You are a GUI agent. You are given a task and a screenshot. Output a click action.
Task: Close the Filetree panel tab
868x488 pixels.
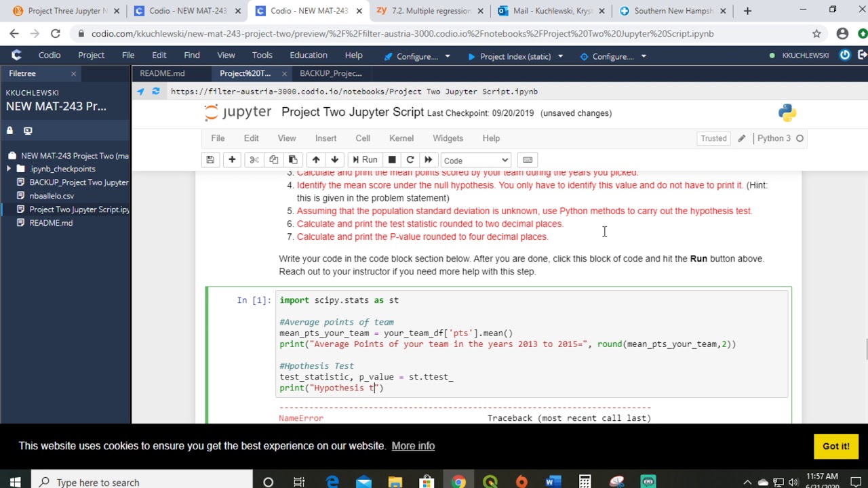pos(73,73)
